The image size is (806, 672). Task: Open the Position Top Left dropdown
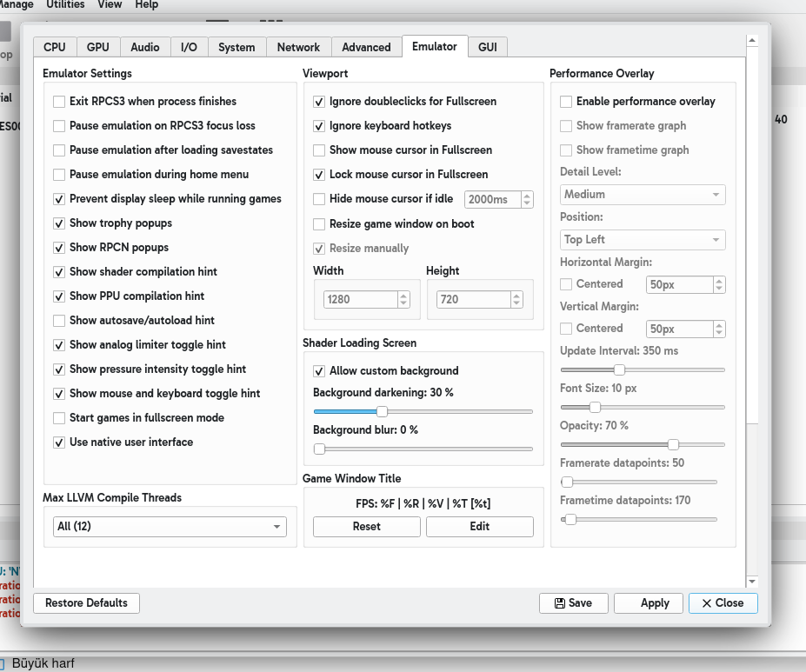point(643,240)
